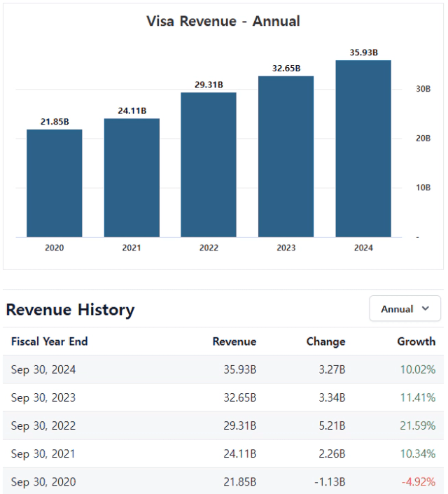Click the 2021 revenue bar
The height and width of the screenshot is (494, 448).
coord(132,178)
